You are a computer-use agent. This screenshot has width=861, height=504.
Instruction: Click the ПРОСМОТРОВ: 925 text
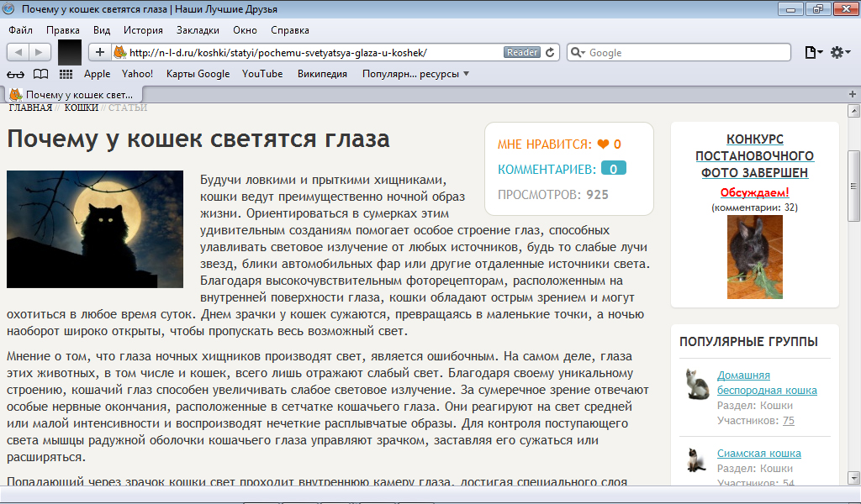click(x=553, y=195)
